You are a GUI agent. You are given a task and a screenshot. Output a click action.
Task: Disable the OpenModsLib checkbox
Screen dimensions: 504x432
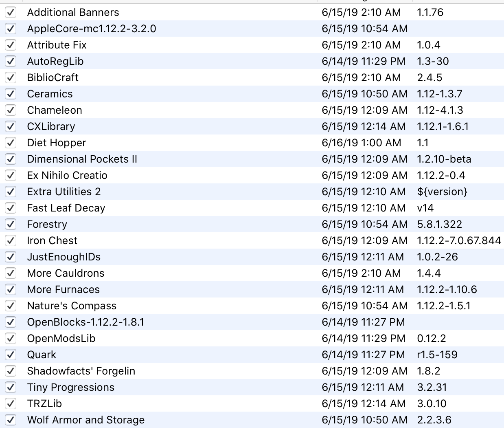(11, 338)
